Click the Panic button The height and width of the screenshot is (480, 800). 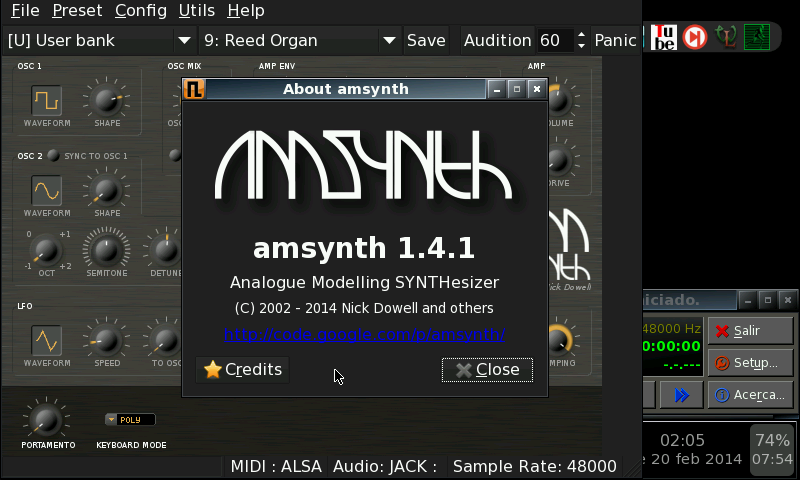(615, 40)
